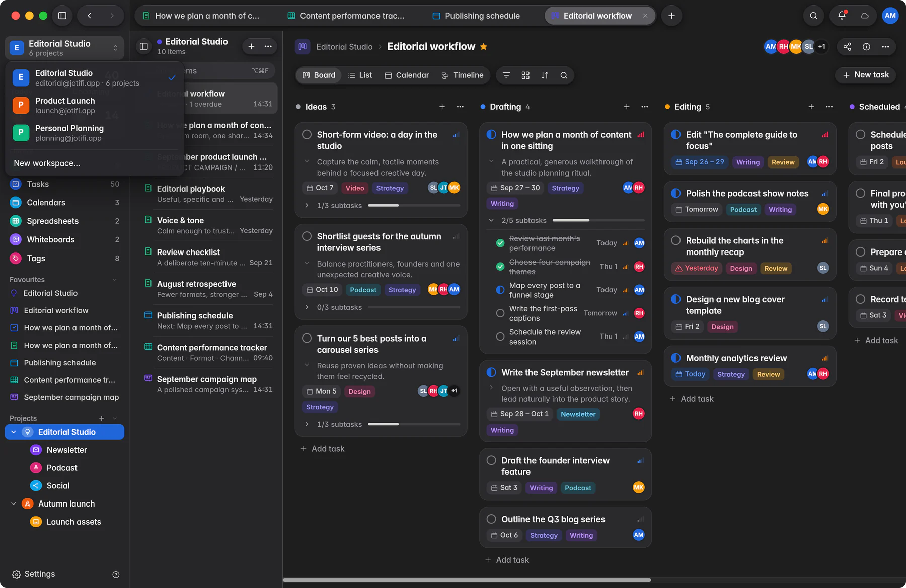Expand subtasks of 'Short-form video' card
906x588 pixels.
[x=307, y=206]
